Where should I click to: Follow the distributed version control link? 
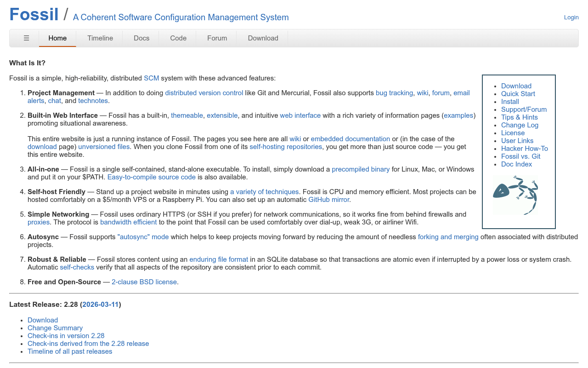point(204,93)
